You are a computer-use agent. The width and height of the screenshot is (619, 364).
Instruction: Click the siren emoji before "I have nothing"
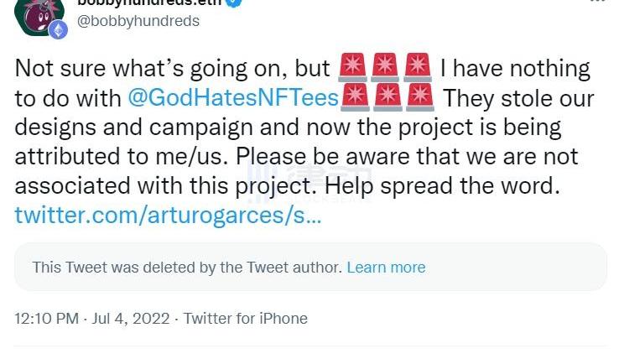tap(417, 68)
